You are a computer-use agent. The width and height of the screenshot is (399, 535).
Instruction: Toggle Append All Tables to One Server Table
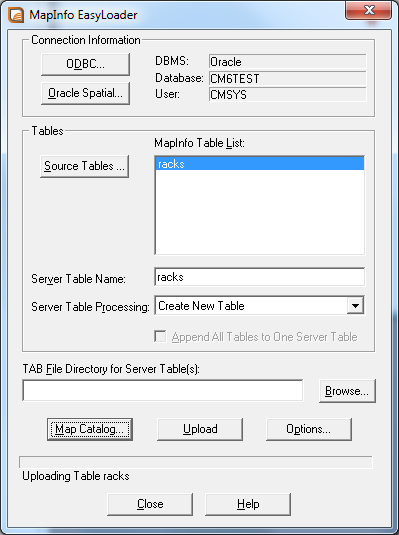click(x=160, y=337)
